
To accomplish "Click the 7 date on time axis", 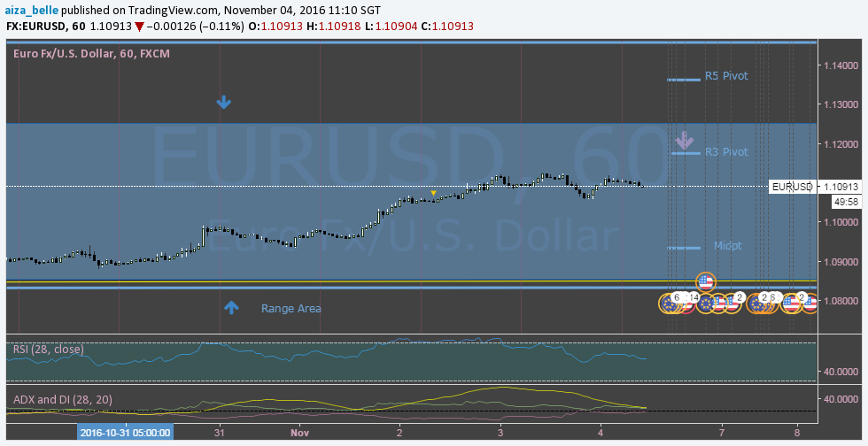I will 722,432.
